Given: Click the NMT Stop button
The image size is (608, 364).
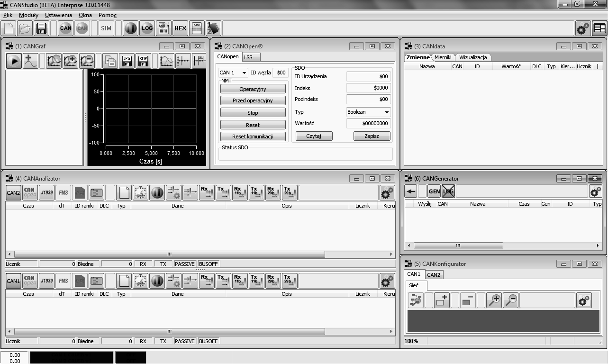Looking at the screenshot, I should (253, 113).
